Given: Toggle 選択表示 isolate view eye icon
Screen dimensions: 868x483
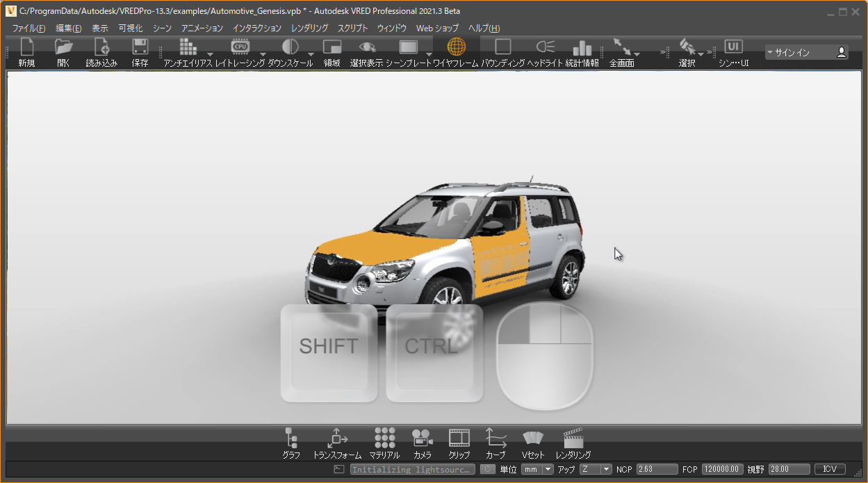Looking at the screenshot, I should coord(366,47).
